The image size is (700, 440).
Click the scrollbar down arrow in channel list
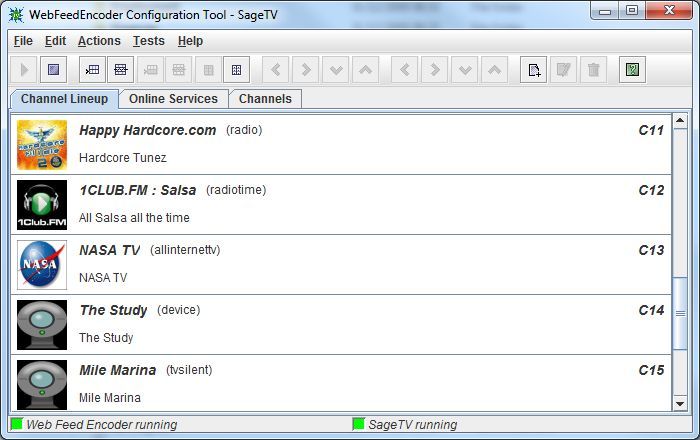click(681, 404)
